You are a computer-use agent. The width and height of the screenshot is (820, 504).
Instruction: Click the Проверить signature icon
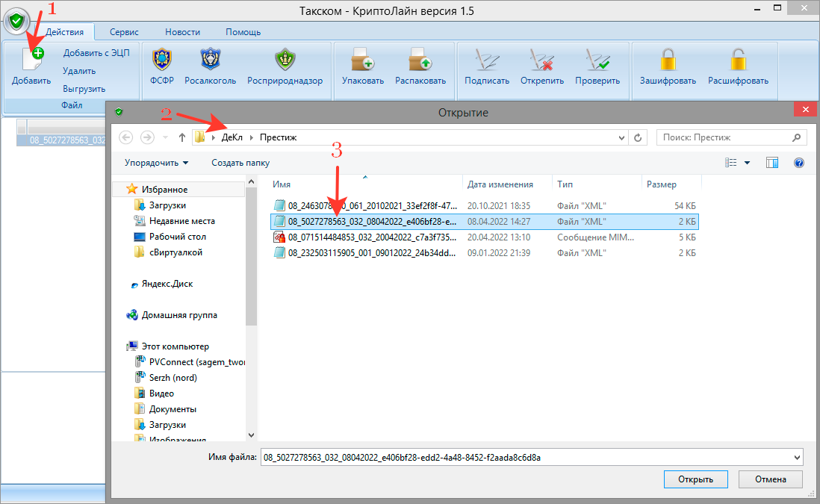pos(597,59)
